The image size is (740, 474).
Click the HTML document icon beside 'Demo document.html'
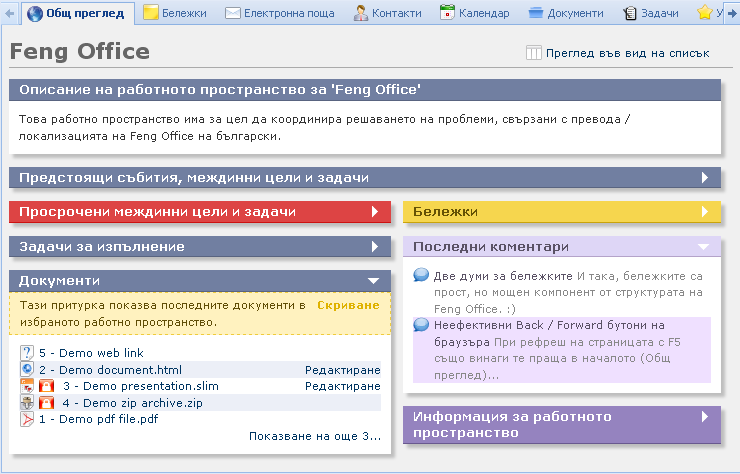point(27,369)
